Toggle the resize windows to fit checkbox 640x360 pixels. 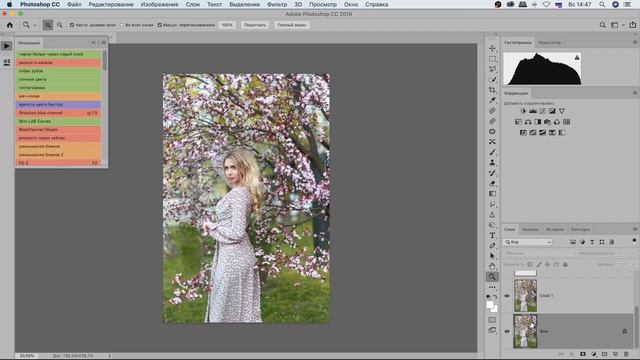tap(72, 25)
